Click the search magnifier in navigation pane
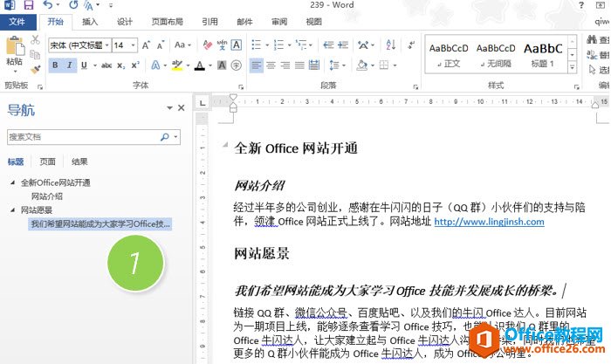The width and height of the screenshot is (611, 364). pos(165,137)
